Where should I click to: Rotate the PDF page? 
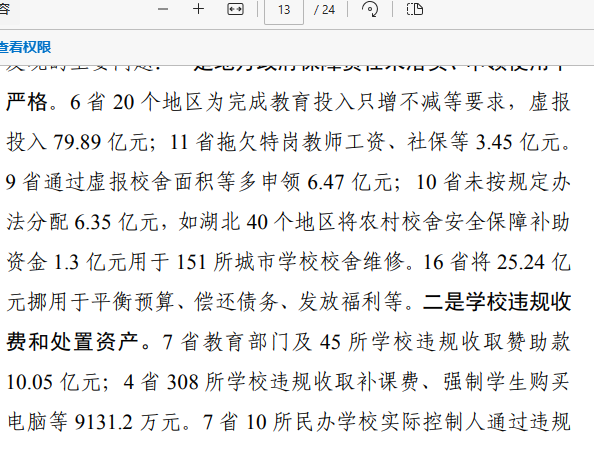(x=370, y=9)
